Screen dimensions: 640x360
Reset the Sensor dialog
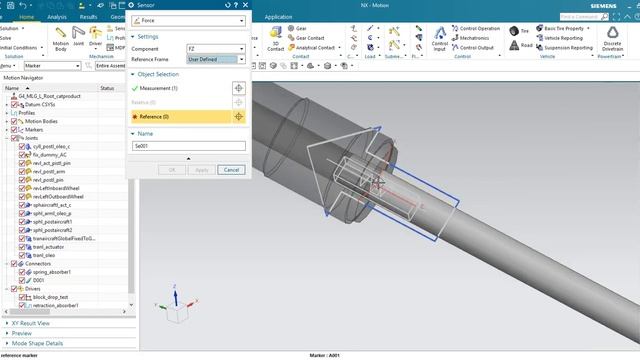[x=228, y=5]
